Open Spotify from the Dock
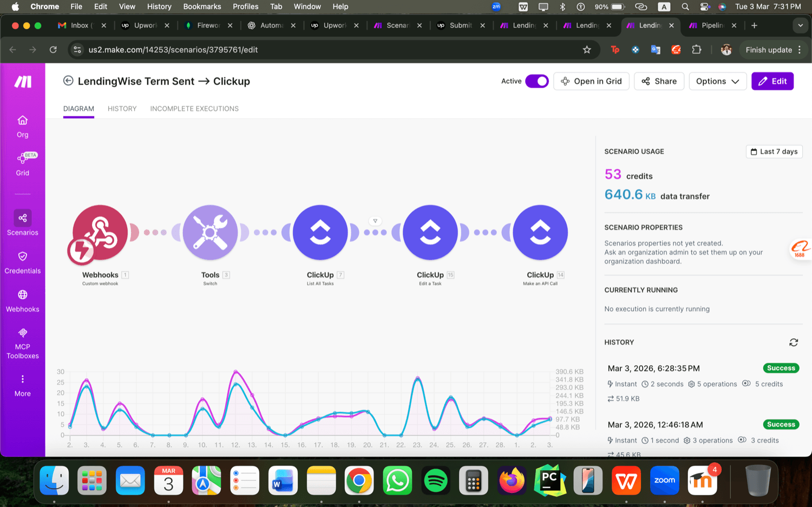 pyautogui.click(x=436, y=480)
